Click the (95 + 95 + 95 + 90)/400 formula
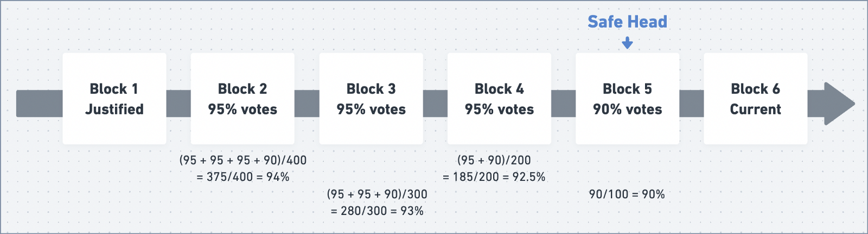The image size is (868, 234). coord(243,160)
